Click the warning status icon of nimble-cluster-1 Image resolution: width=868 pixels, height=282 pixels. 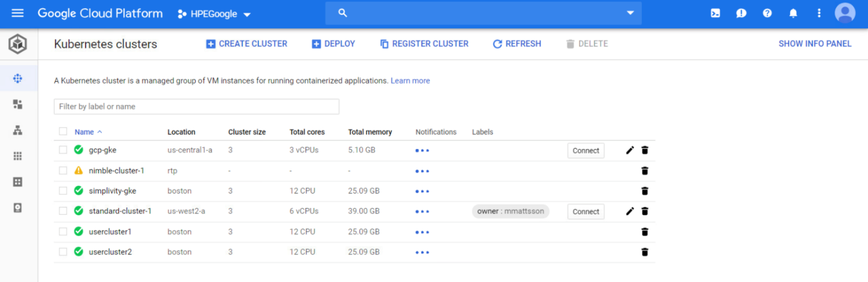pyautogui.click(x=78, y=170)
